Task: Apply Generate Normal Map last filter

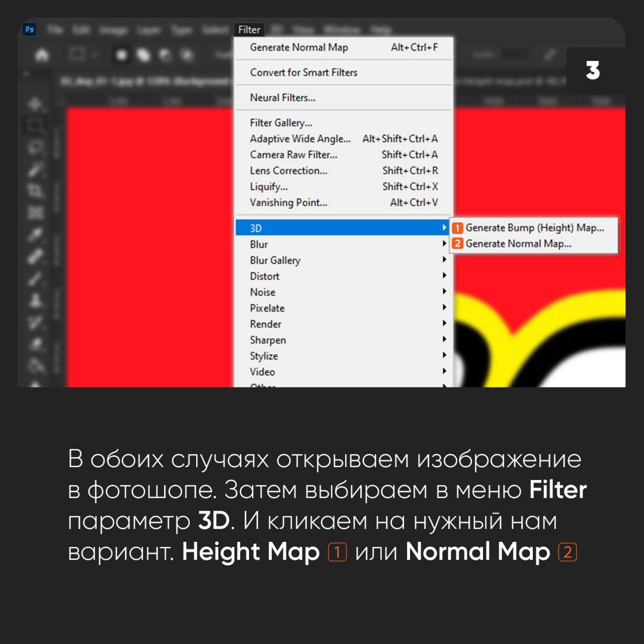Action: [344, 47]
